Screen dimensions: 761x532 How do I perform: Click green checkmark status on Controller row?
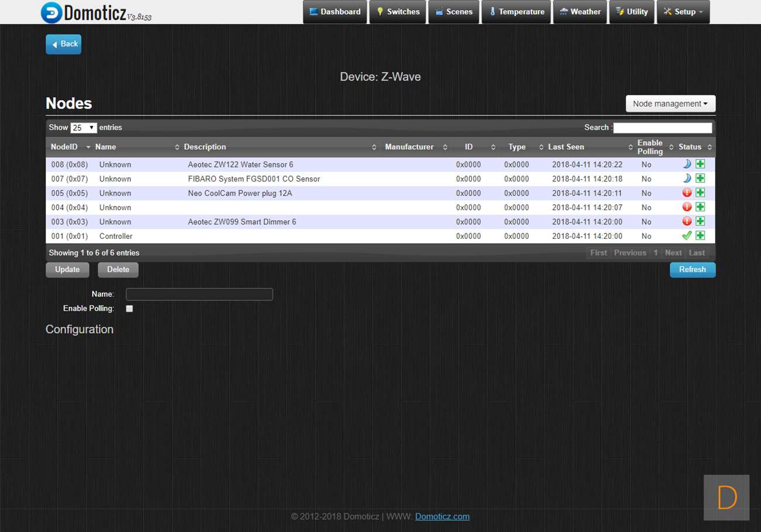687,236
